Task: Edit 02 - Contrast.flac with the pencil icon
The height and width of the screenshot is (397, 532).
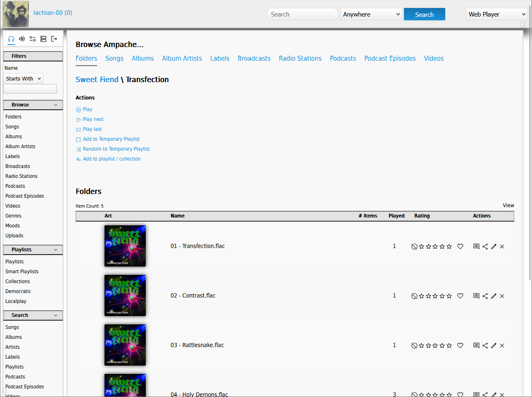Action: pos(494,296)
